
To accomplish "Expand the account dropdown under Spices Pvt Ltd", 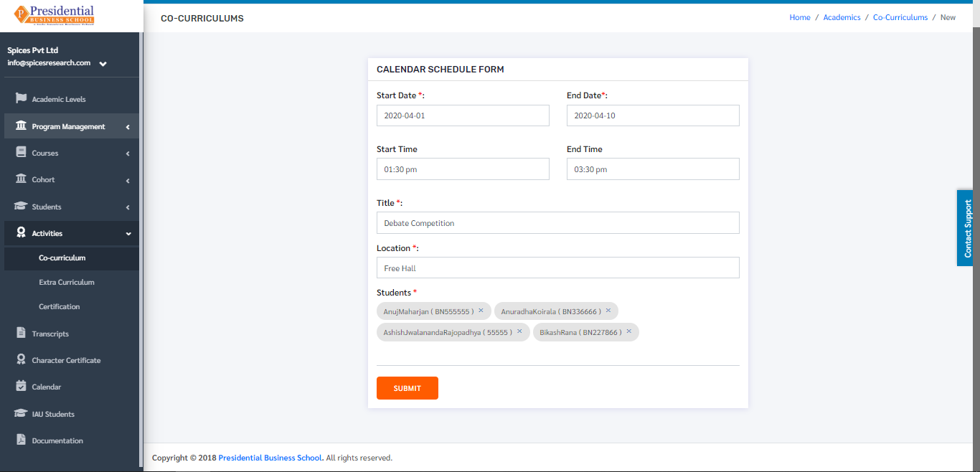I will click(103, 64).
